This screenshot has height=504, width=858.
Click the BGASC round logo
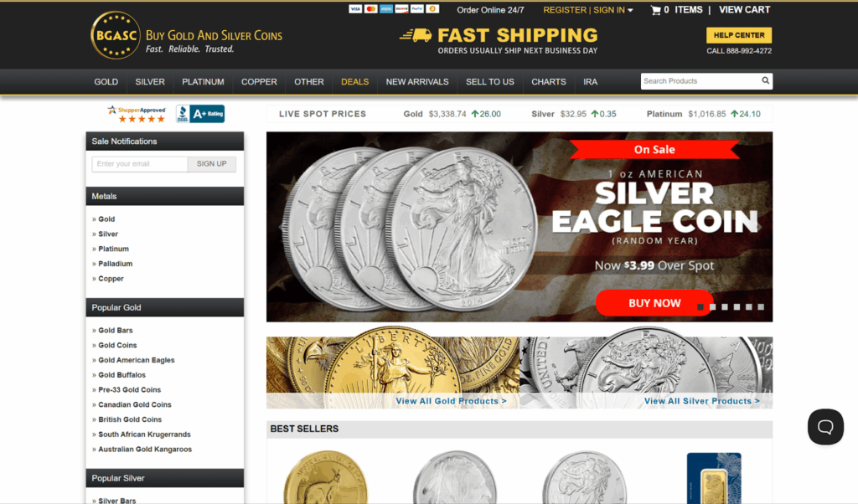pyautogui.click(x=116, y=35)
